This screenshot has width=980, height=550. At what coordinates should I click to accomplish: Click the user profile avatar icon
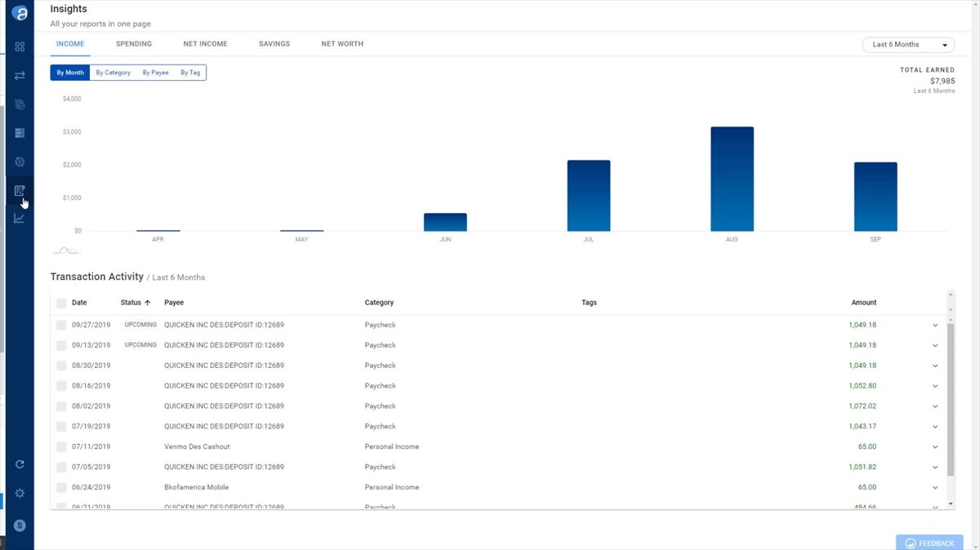20,526
